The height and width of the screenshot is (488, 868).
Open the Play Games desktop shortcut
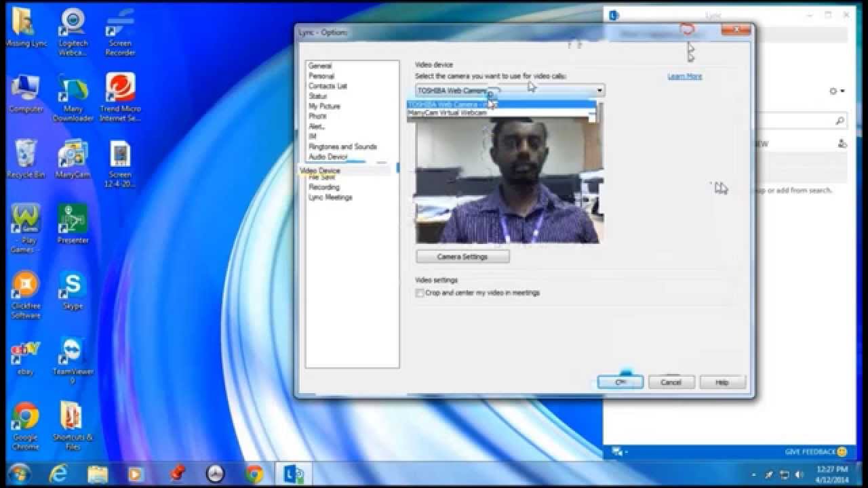(26, 228)
